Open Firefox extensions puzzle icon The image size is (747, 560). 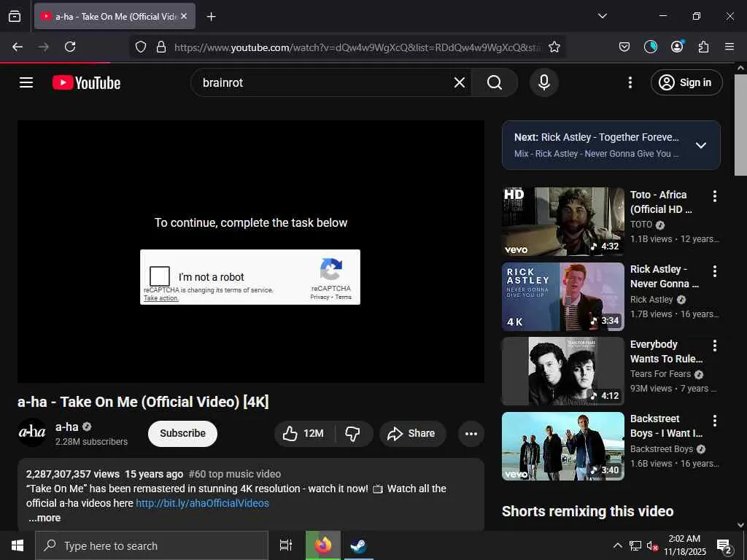[703, 47]
